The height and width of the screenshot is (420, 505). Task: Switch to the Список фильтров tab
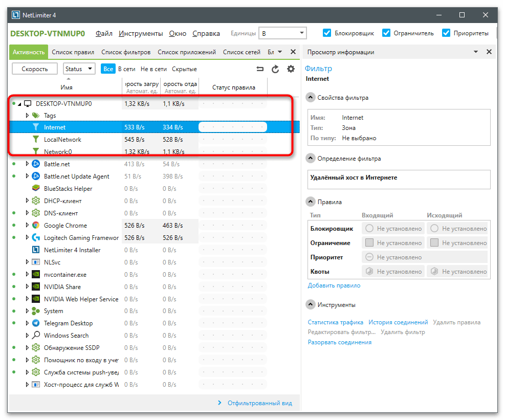[126, 52]
